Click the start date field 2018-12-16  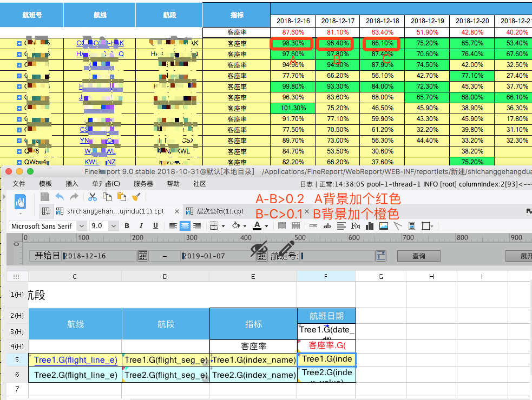100,256
